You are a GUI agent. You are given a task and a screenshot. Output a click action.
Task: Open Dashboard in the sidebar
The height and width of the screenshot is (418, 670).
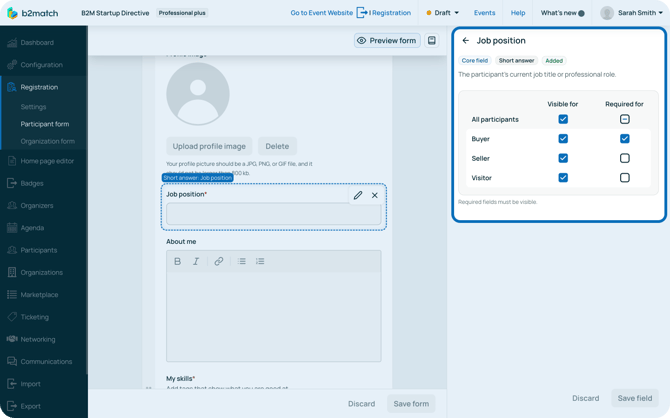37,42
